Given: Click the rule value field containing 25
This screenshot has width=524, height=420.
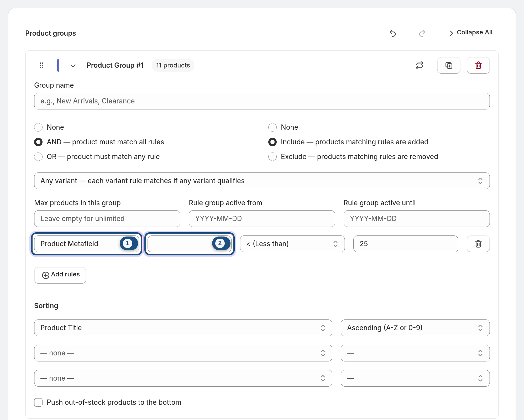Looking at the screenshot, I should (406, 244).
